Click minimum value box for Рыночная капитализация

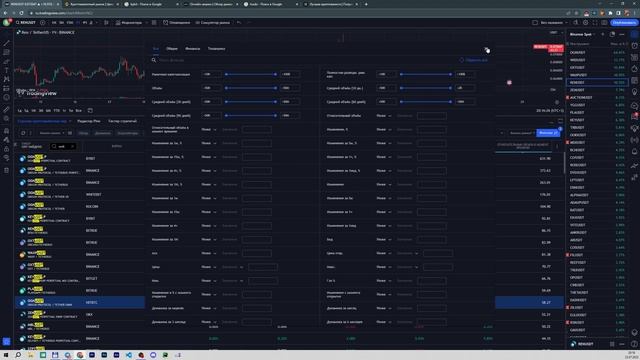[211, 74]
